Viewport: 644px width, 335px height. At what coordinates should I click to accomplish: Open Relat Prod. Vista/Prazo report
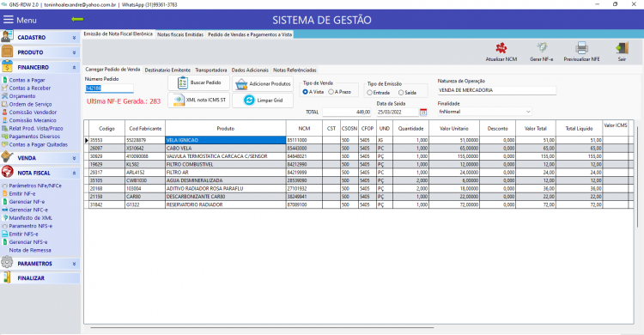(36, 128)
